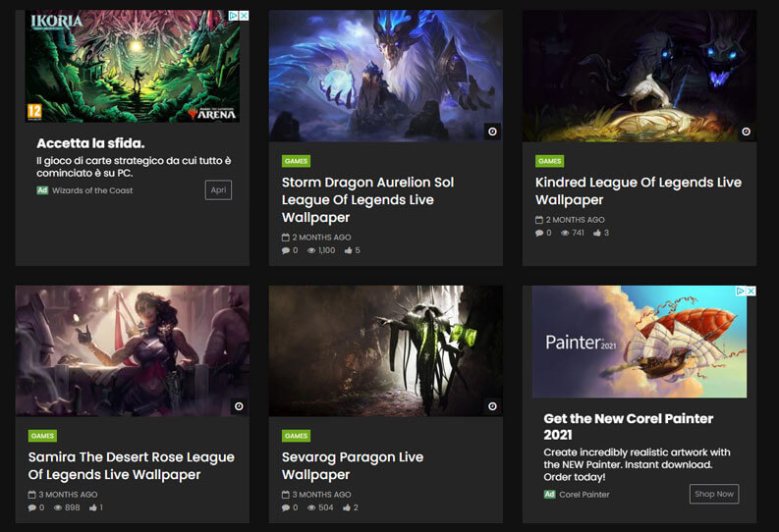The image size is (779, 532).
Task: Select GAMES tag on Sevarog card
Action: point(296,436)
